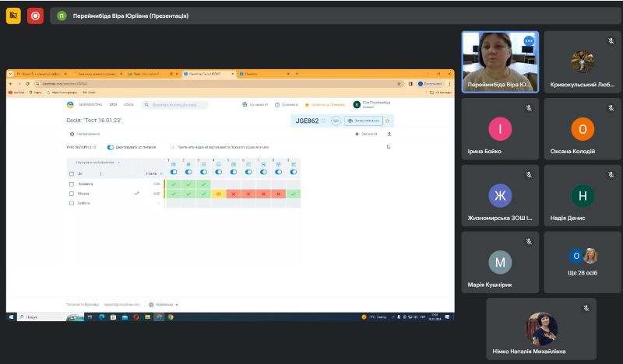
Task: Click mute icon on Німко Наталія Михайлівна tile
Action: click(586, 308)
